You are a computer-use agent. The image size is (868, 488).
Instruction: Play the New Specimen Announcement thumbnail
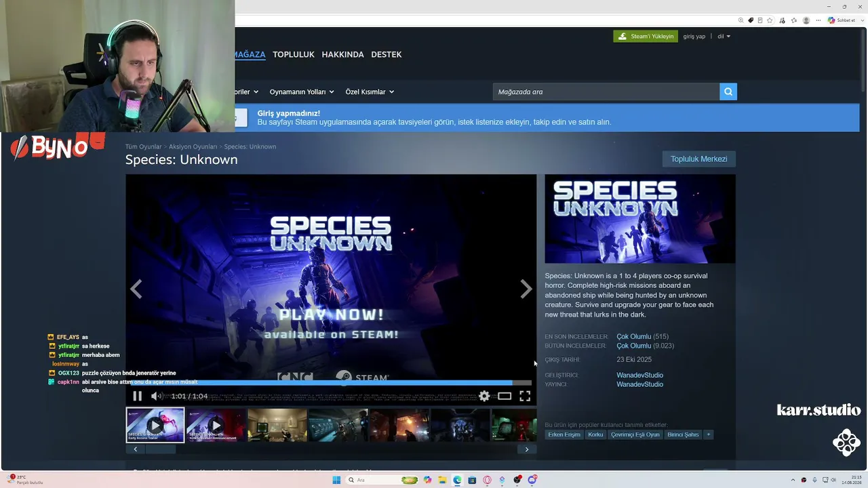216,425
